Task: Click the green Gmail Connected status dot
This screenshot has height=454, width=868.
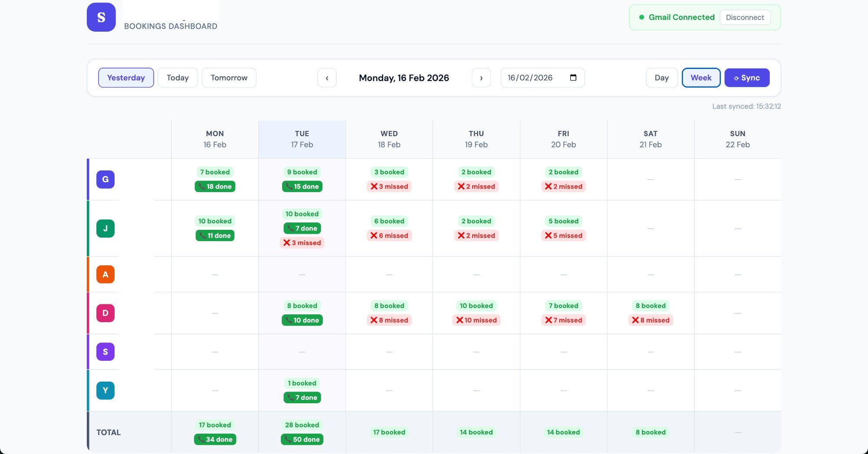Action: coord(641,17)
